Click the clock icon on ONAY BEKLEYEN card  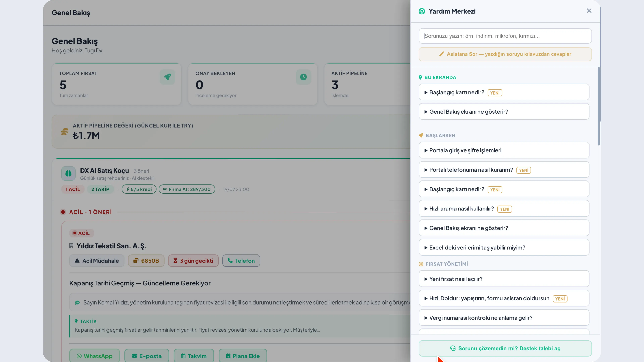pos(303,77)
